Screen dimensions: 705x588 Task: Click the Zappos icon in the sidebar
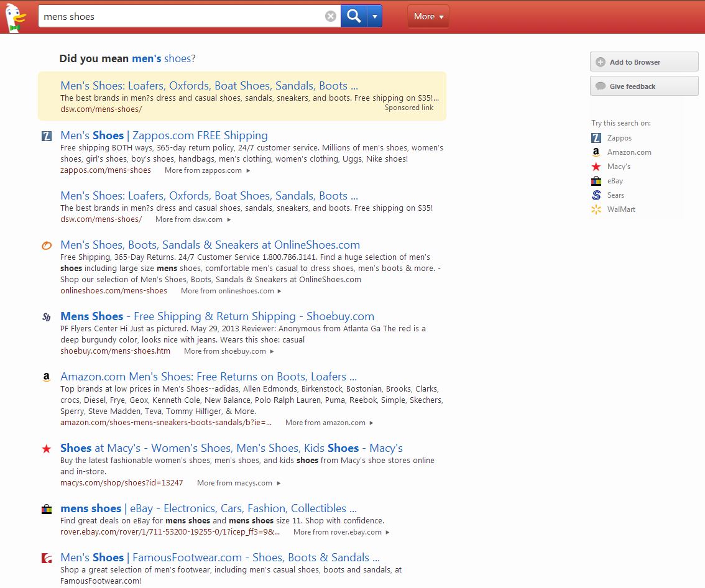[x=596, y=138]
